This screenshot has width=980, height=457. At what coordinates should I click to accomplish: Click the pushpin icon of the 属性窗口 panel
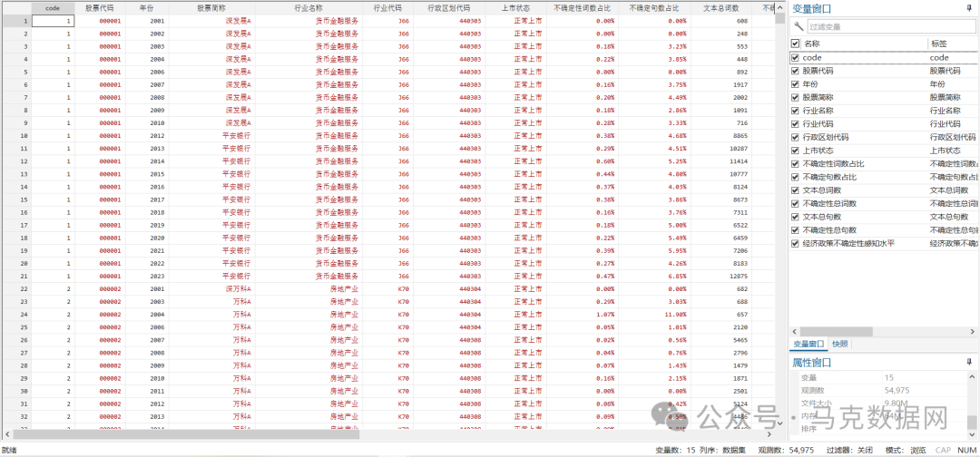(x=969, y=362)
